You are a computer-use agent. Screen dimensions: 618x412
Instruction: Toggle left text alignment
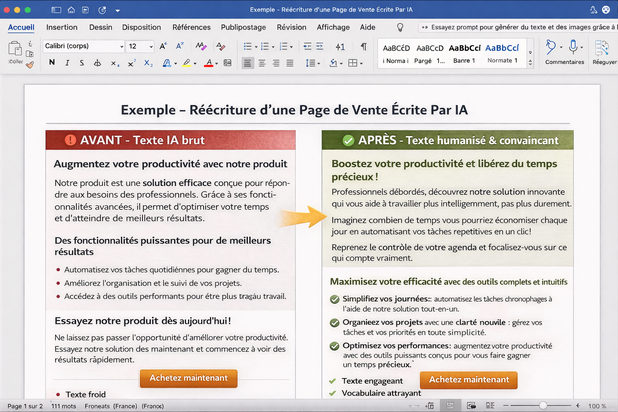click(248, 63)
